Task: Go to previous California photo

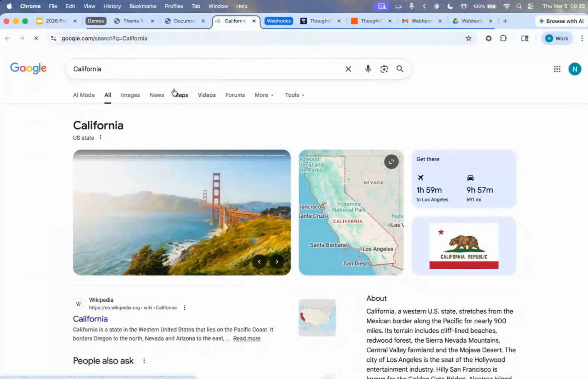Action: (x=259, y=262)
